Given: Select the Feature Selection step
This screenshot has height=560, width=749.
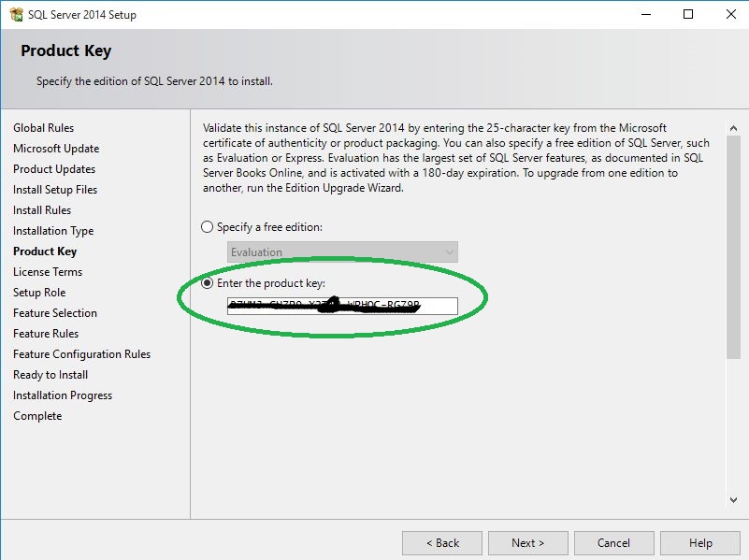Looking at the screenshot, I should click(55, 312).
